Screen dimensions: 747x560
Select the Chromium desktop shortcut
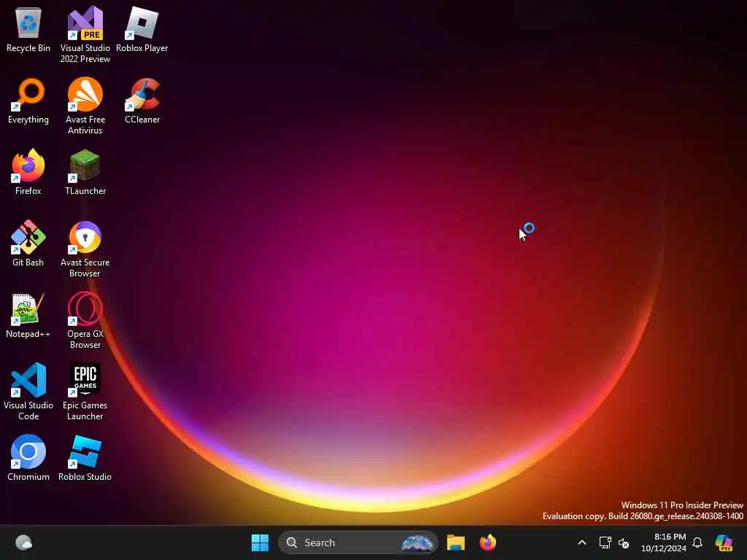[x=28, y=458]
